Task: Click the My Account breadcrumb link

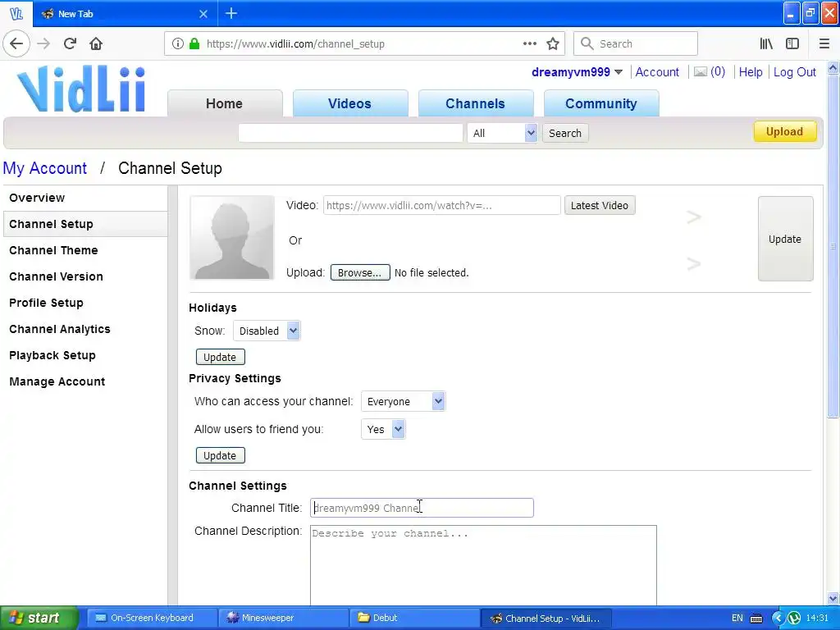Action: coord(45,168)
